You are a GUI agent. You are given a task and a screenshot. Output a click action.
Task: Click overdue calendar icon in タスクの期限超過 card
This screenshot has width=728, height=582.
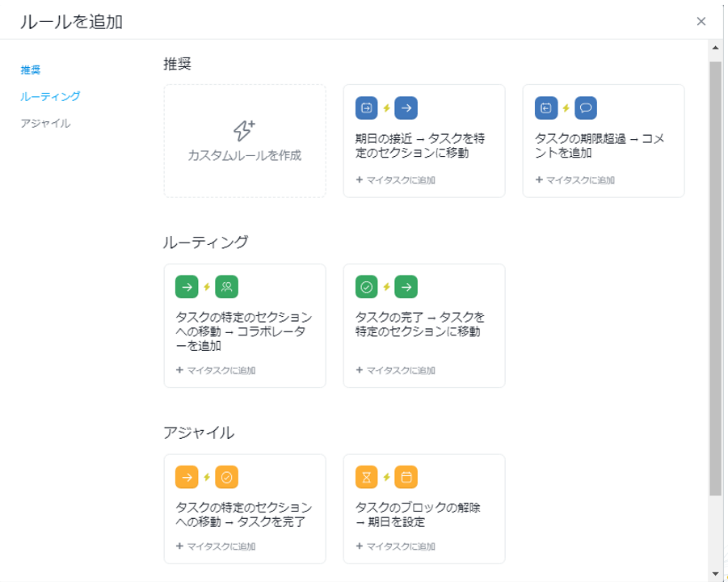coord(546,108)
